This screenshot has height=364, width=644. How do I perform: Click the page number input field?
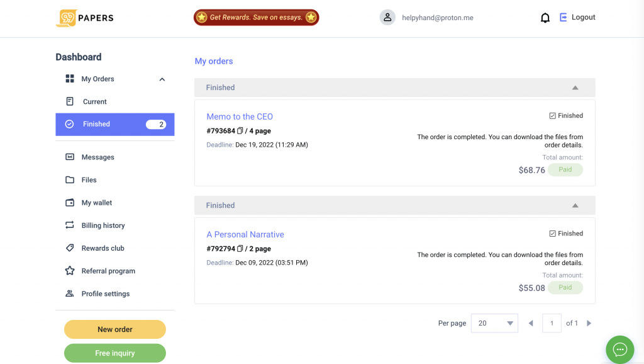[x=552, y=323]
